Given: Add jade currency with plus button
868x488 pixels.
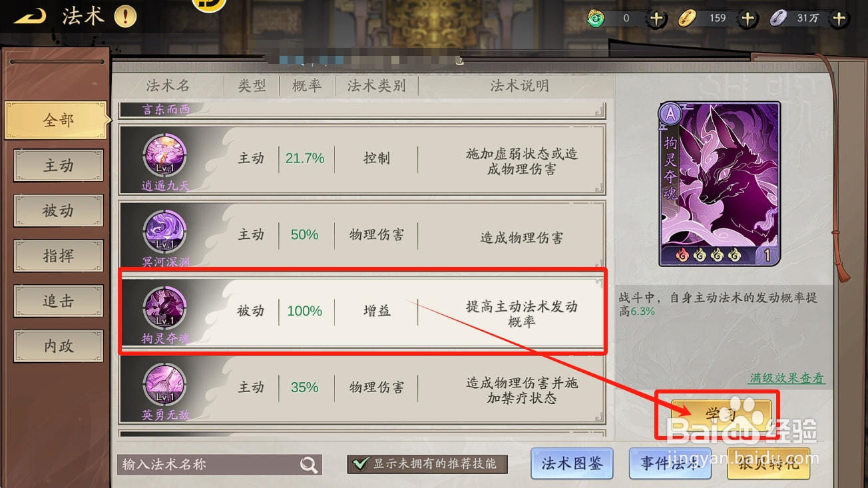Looking at the screenshot, I should (656, 19).
